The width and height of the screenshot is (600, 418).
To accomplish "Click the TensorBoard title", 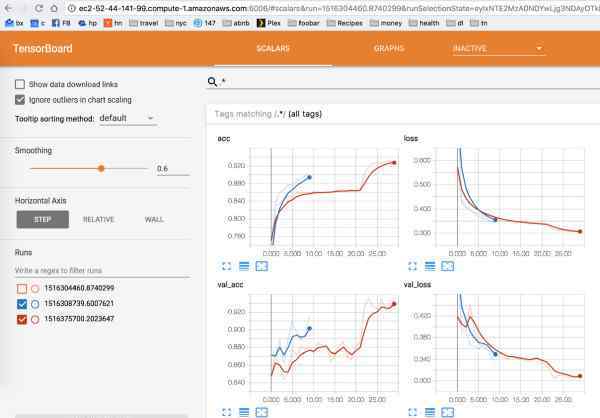I will (x=43, y=49).
